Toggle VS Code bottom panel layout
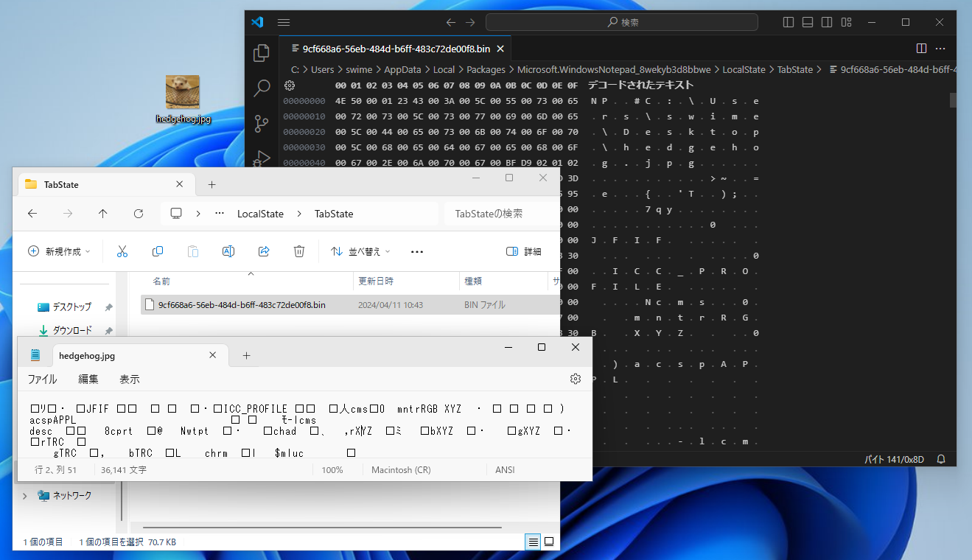This screenshot has height=560, width=972. coord(808,22)
